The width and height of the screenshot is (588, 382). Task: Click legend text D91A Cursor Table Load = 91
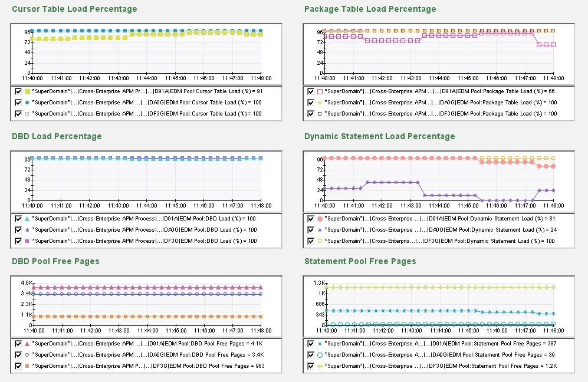[147, 91]
